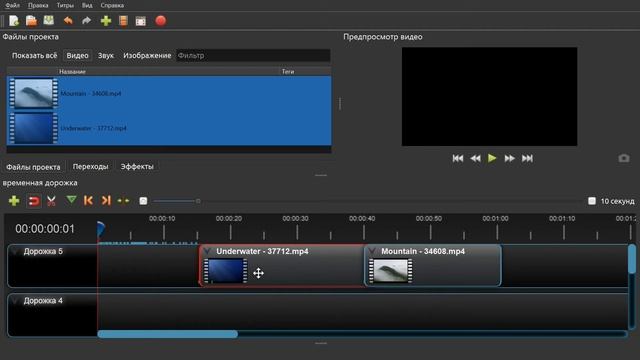Save the current frame with the camera icon
640x360 pixels.
click(x=624, y=158)
